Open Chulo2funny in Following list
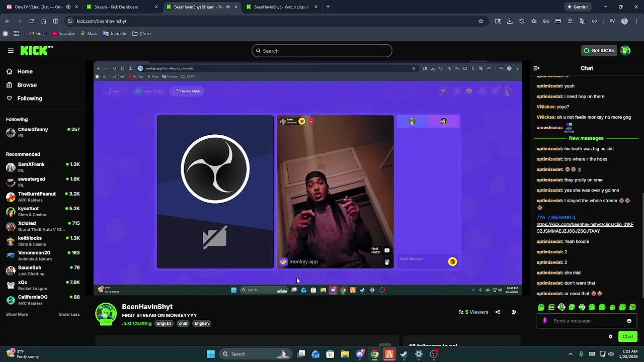This screenshot has width=644, height=362. [x=43, y=132]
